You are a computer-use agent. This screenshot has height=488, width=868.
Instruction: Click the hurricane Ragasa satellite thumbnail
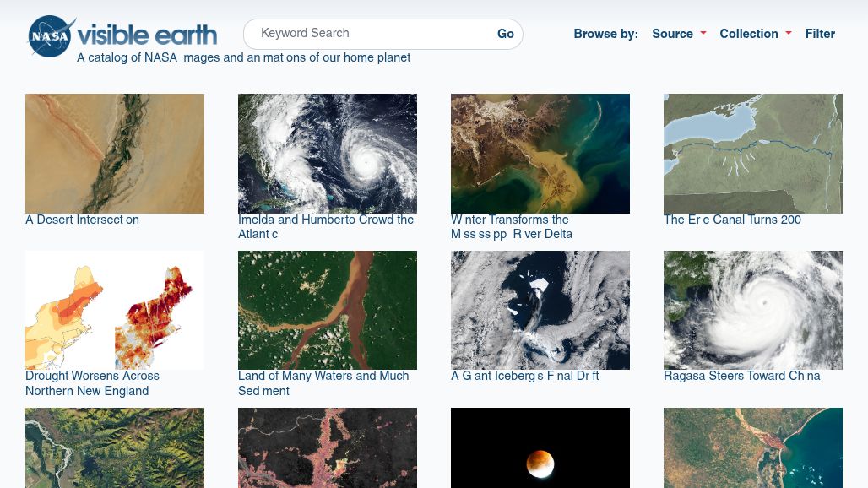[x=753, y=310]
